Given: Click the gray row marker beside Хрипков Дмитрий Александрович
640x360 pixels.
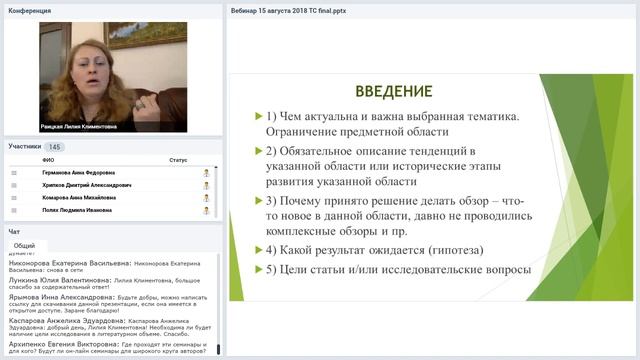Looking at the screenshot, I should [x=14, y=185].
